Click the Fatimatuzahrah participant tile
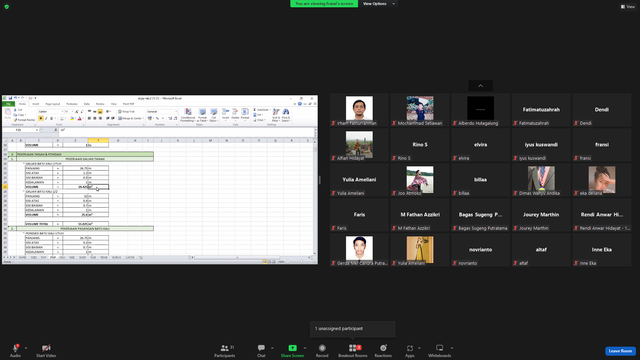 coord(541,110)
